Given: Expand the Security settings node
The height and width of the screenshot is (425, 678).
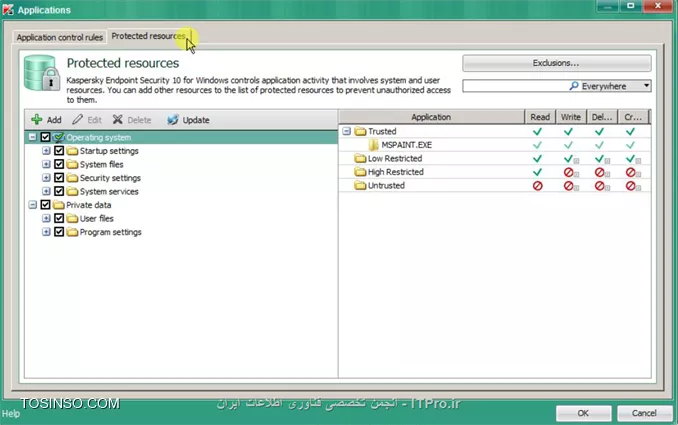Looking at the screenshot, I should pos(46,178).
